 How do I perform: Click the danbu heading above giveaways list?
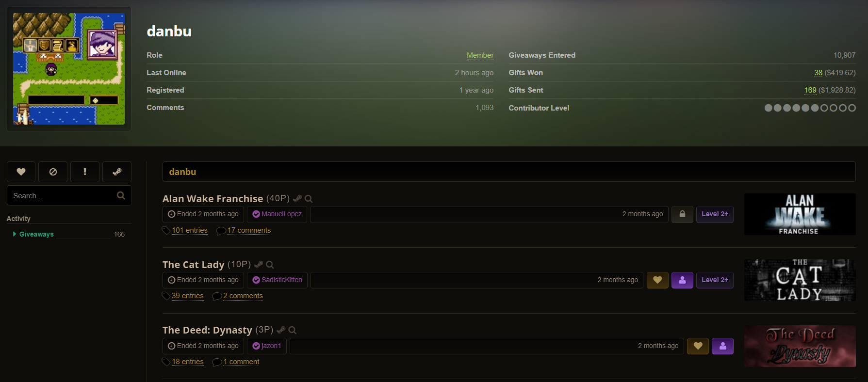coord(182,172)
